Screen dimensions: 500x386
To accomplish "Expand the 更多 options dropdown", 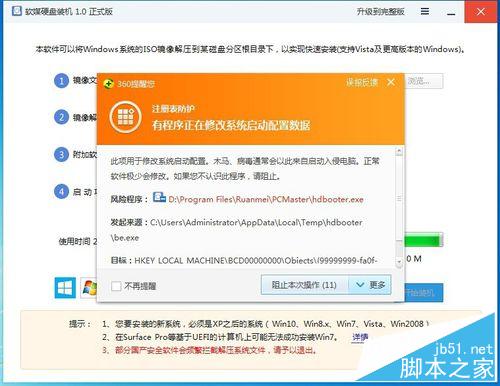I will (x=370, y=285).
